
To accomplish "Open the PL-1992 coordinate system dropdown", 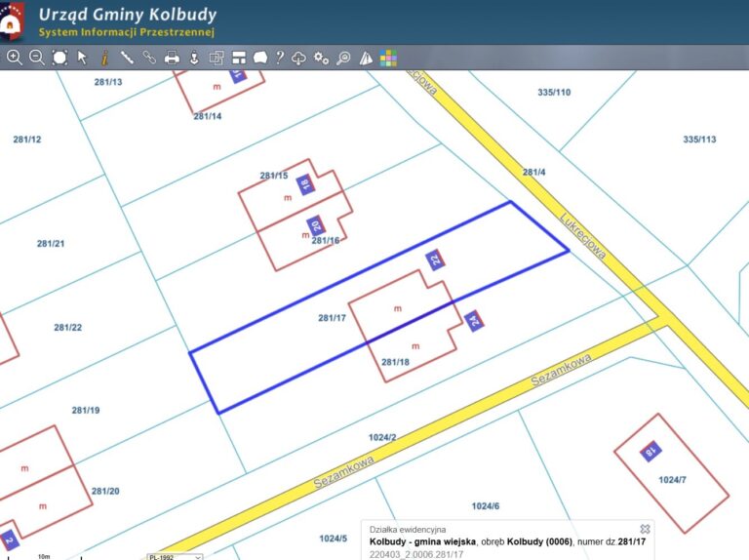I will (176, 556).
